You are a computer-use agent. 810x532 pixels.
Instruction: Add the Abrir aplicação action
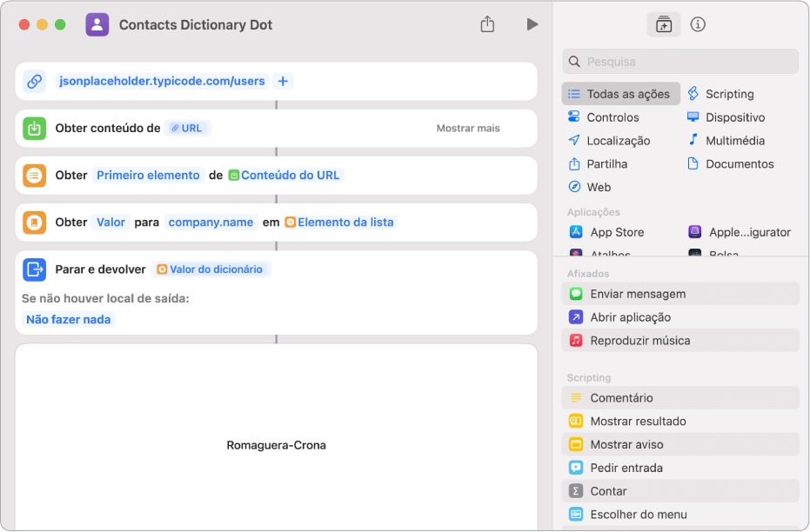679,316
